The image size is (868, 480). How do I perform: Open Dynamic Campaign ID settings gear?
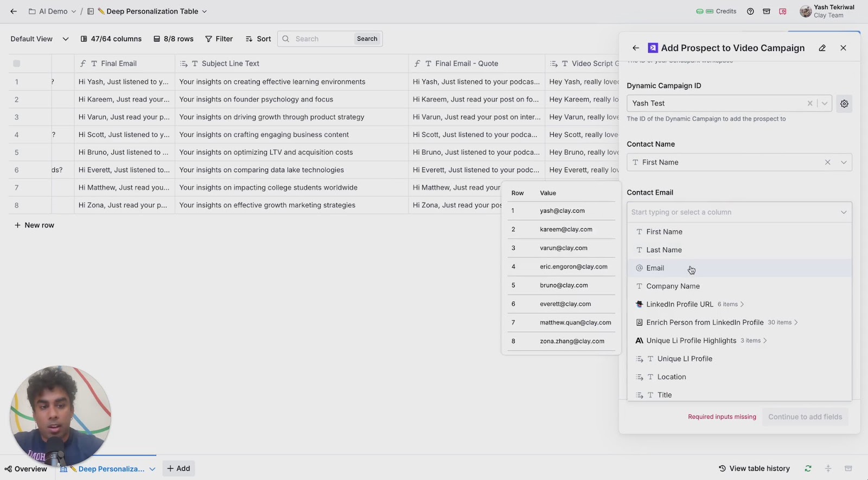coord(844,104)
